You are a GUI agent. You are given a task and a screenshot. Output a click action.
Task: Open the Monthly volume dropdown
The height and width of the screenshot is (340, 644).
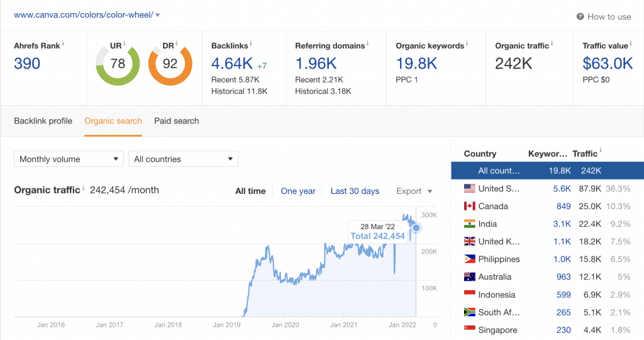[69, 159]
